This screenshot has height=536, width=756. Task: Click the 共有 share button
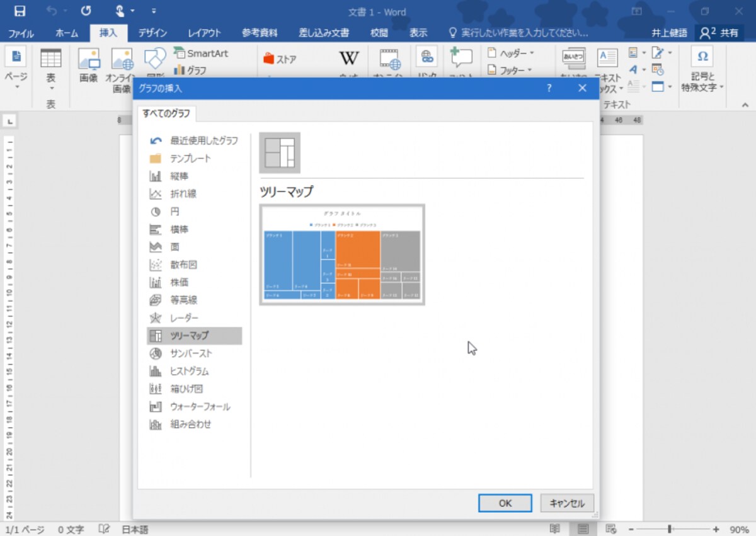pos(720,33)
